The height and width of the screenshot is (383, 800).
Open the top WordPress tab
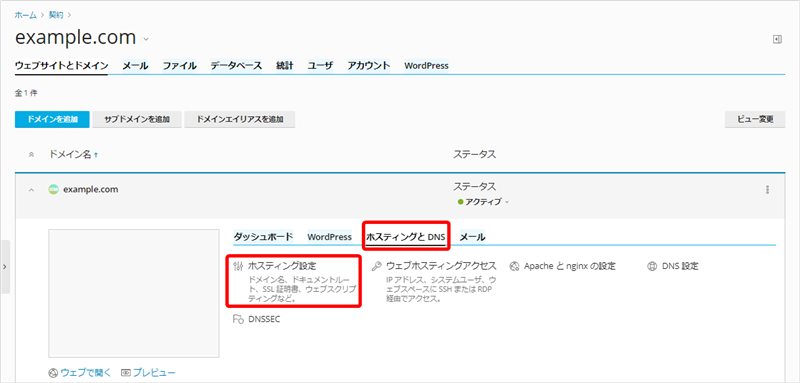pos(427,66)
